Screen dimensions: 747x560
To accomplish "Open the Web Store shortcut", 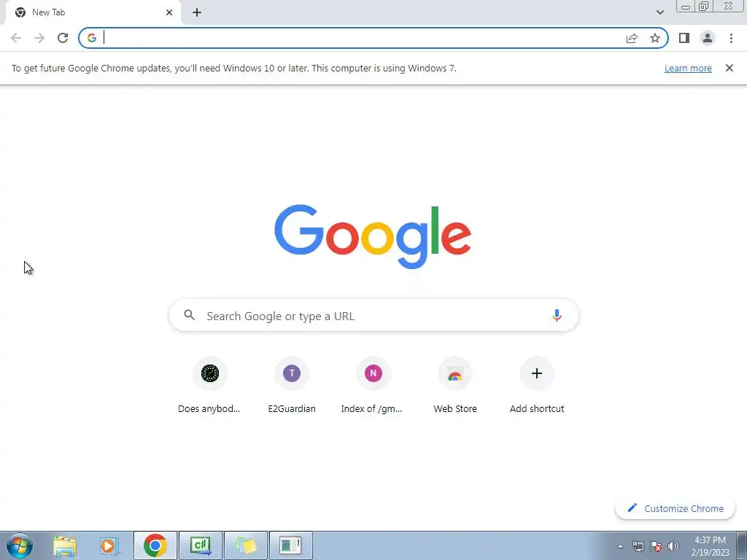I will (455, 386).
